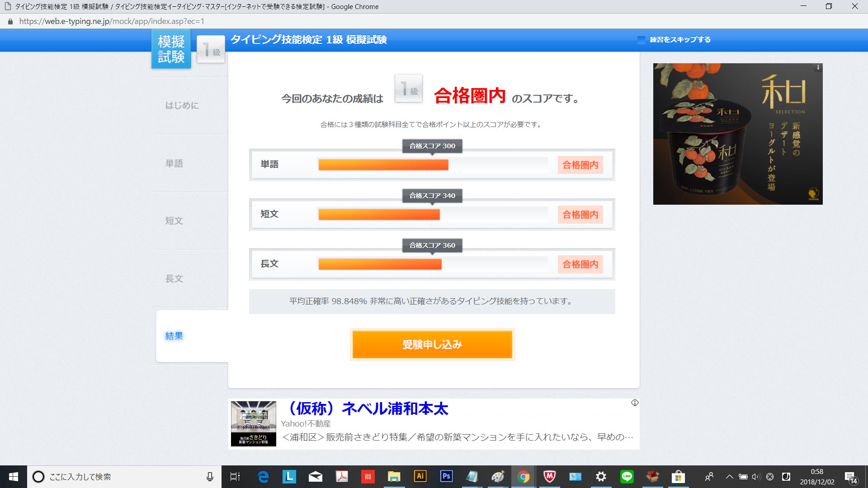This screenshot has height=488, width=868.
Task: Click the 1級 grade badge in header
Action: point(211,49)
